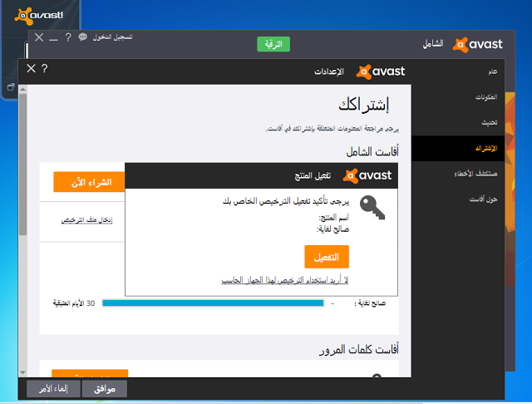Image resolution: width=532 pixels, height=404 pixels.
Task: Minimize the main Avast window
Action: (x=53, y=39)
